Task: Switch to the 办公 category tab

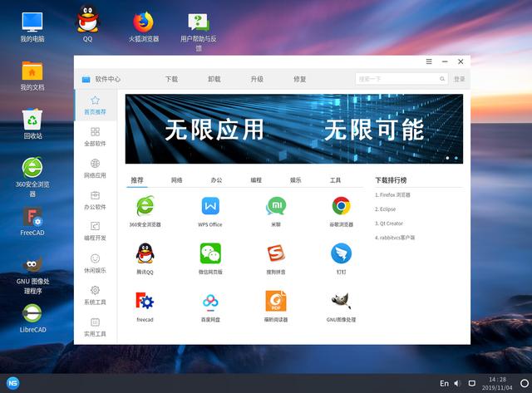Action: [216, 180]
